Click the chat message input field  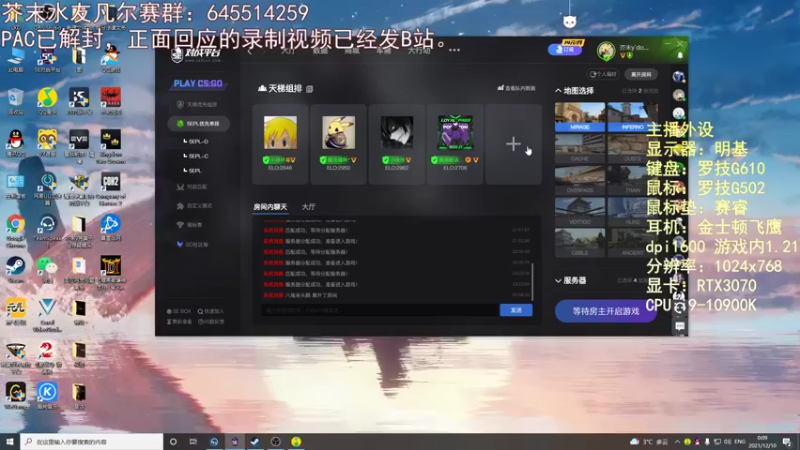(x=380, y=310)
